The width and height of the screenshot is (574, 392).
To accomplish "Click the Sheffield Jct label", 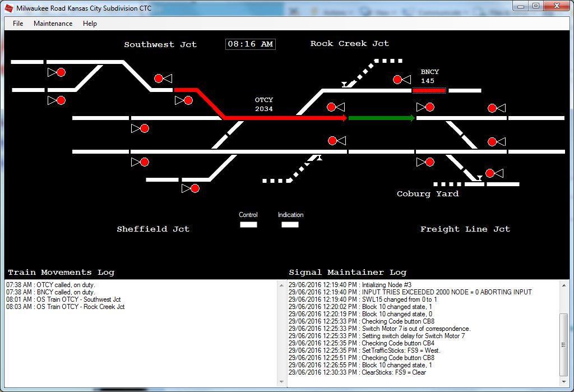I will [x=153, y=229].
